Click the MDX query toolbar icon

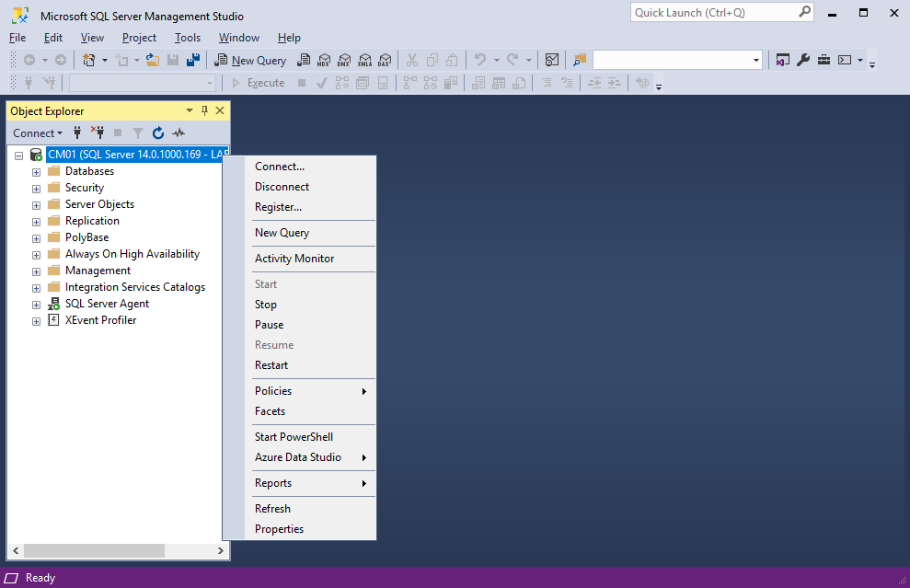tap(323, 60)
